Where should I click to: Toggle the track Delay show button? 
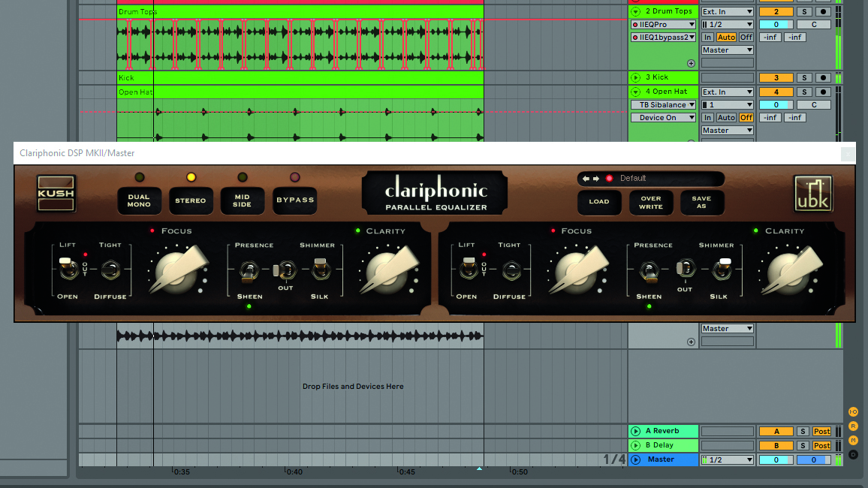tap(853, 455)
